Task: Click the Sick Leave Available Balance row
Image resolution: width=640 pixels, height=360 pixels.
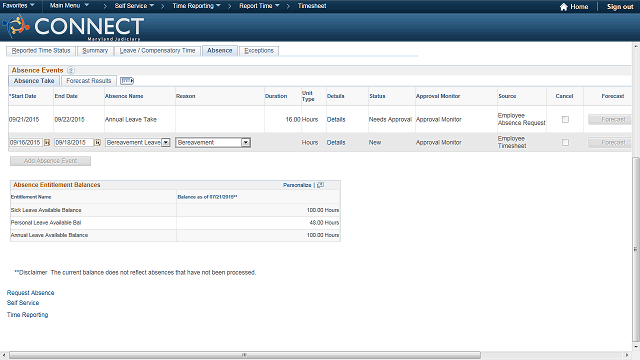Action: point(175,210)
